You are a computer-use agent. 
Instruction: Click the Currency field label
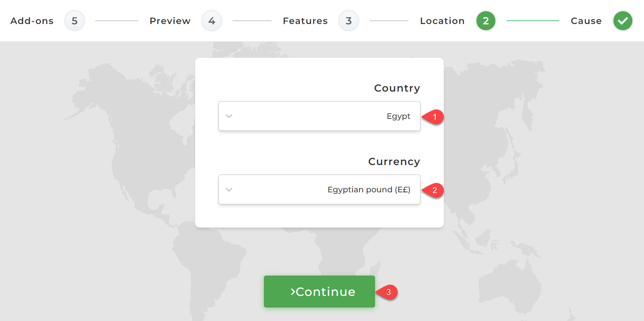coord(394,162)
